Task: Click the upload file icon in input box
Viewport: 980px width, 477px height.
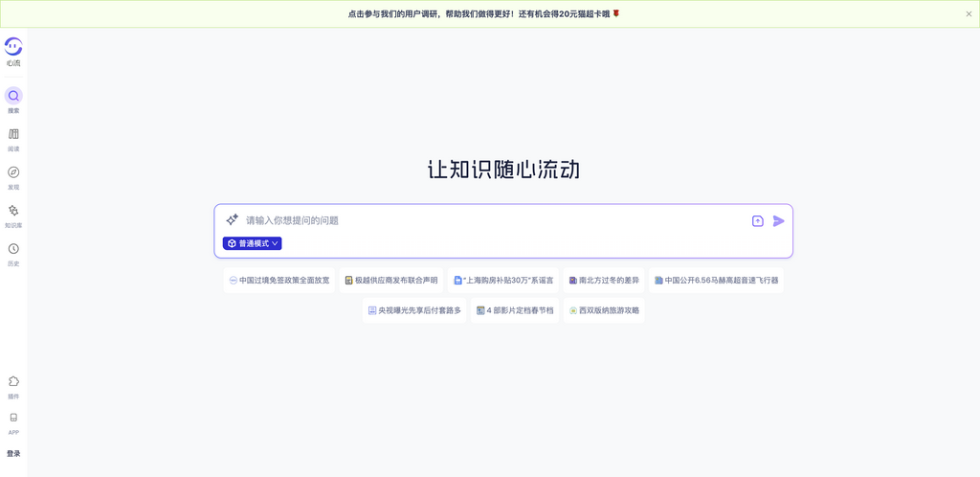Action: tap(758, 220)
